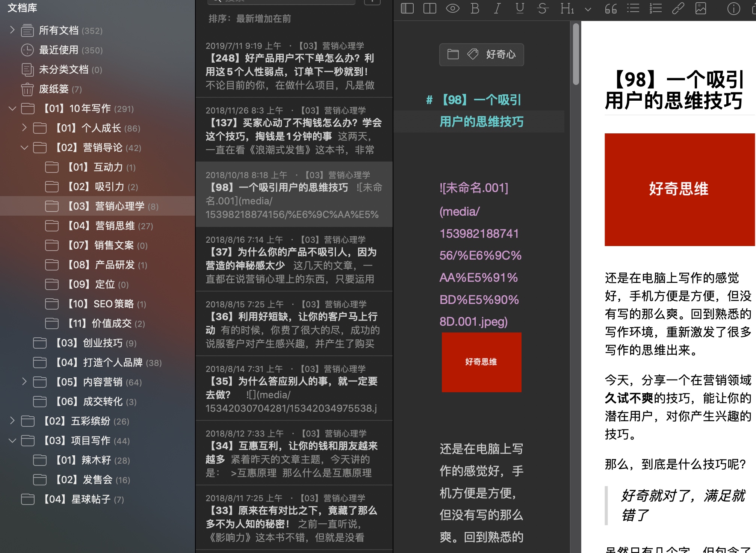This screenshot has width=756, height=553.
Task: Open the 【04】星球帖子 folder
Action: [98, 499]
